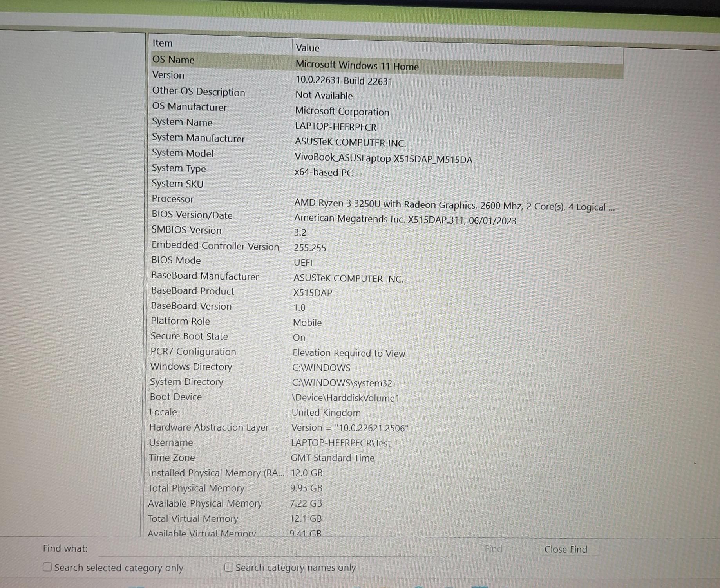The width and height of the screenshot is (720, 588).
Task: Focus the Find what text field
Action: click(274, 549)
